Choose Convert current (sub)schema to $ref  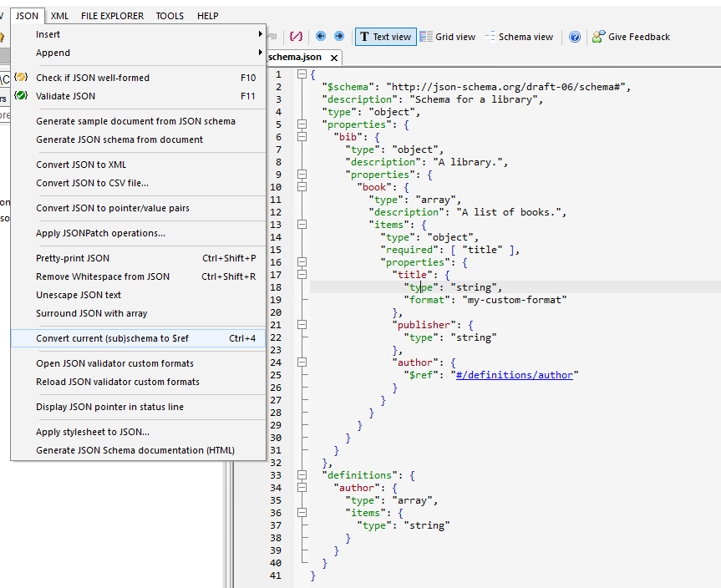[x=139, y=338]
